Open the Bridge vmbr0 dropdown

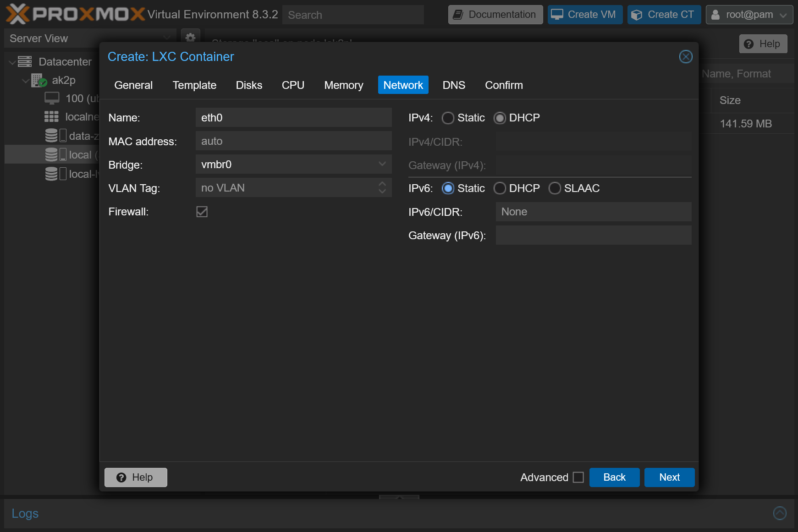pyautogui.click(x=382, y=164)
